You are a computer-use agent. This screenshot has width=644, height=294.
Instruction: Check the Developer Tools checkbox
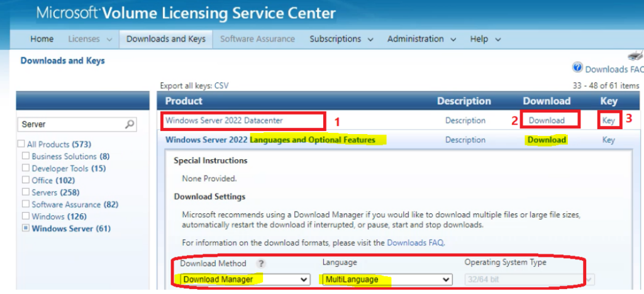pyautogui.click(x=26, y=168)
